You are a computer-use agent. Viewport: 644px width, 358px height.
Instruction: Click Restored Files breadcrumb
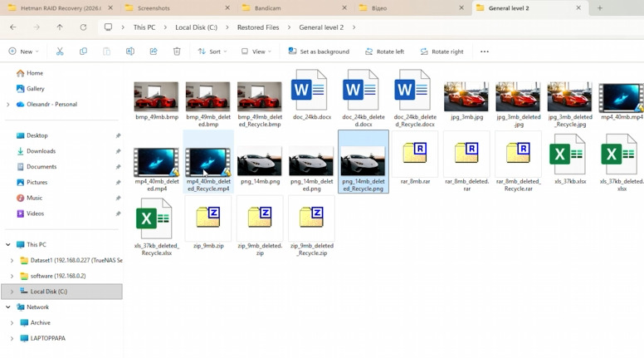(258, 27)
